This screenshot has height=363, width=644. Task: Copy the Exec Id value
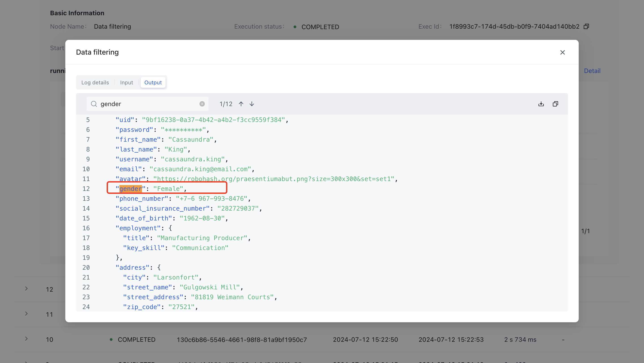[586, 26]
